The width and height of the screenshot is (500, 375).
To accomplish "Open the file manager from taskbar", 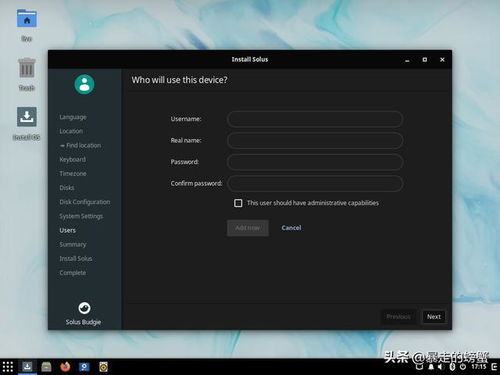I will point(46,367).
